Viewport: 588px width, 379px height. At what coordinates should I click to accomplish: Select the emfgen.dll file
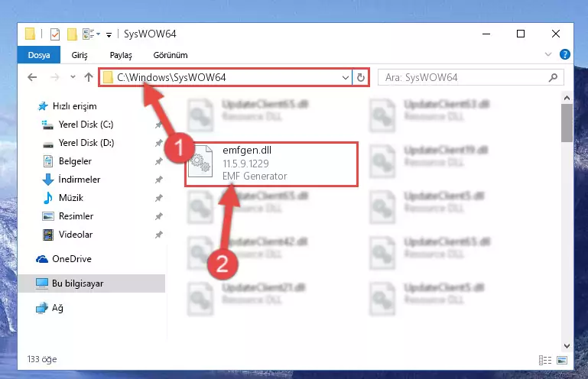(x=271, y=164)
